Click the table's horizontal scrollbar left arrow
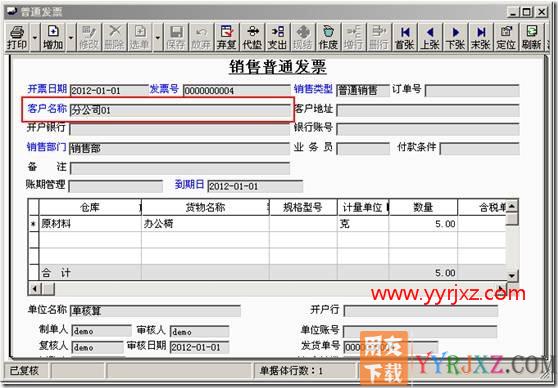 [35, 289]
